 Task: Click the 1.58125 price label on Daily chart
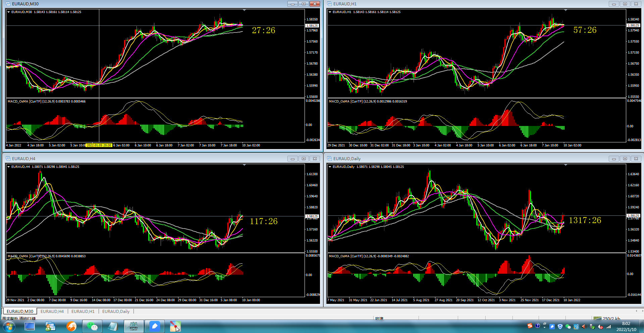click(x=633, y=215)
